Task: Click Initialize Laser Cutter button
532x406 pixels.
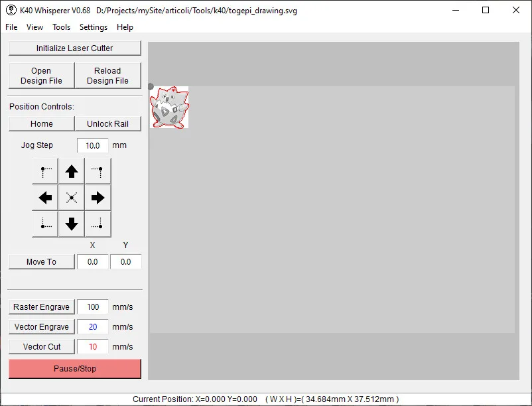Action: coord(75,48)
